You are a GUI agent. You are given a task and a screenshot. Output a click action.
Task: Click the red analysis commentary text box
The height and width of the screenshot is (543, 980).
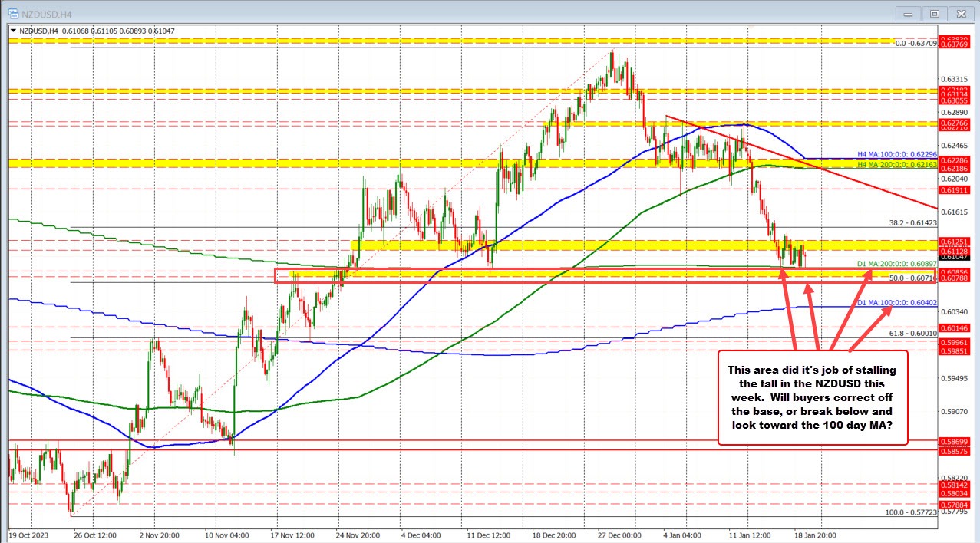tap(813, 397)
